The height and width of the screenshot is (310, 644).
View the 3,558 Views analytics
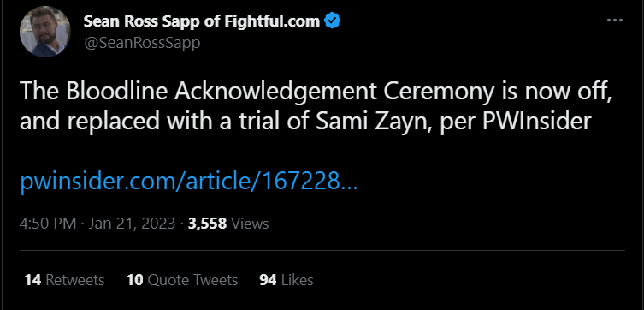pos(228,224)
